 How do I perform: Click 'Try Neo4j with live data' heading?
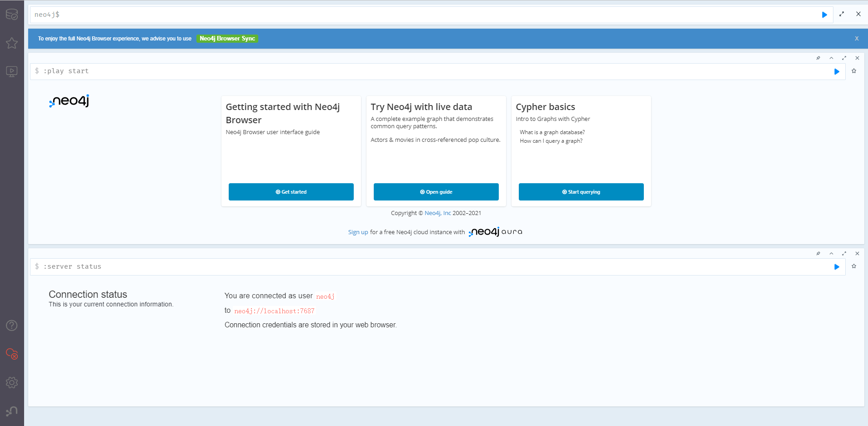[x=421, y=107]
